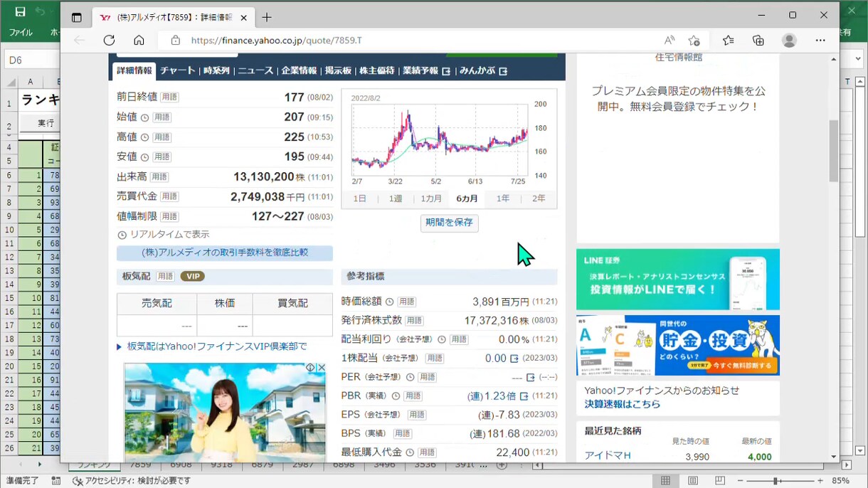The image size is (868, 488).
Task: Open the Favorites list
Action: [x=728, y=41]
